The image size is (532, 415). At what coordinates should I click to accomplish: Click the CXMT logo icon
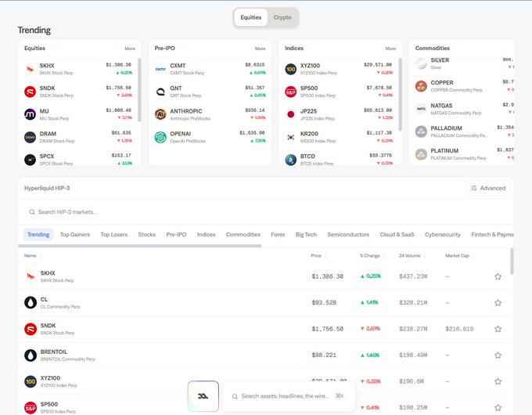tap(160, 69)
